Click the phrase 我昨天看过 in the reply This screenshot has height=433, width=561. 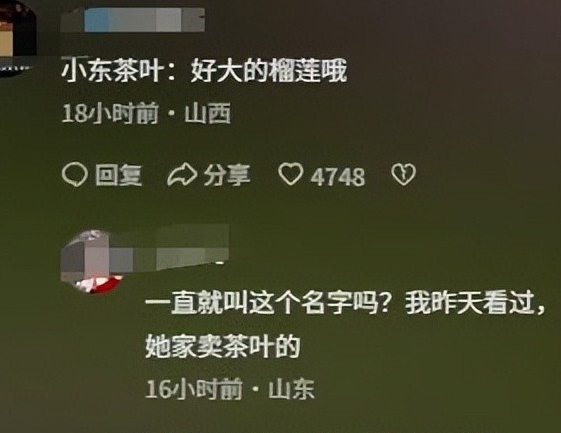470,303
